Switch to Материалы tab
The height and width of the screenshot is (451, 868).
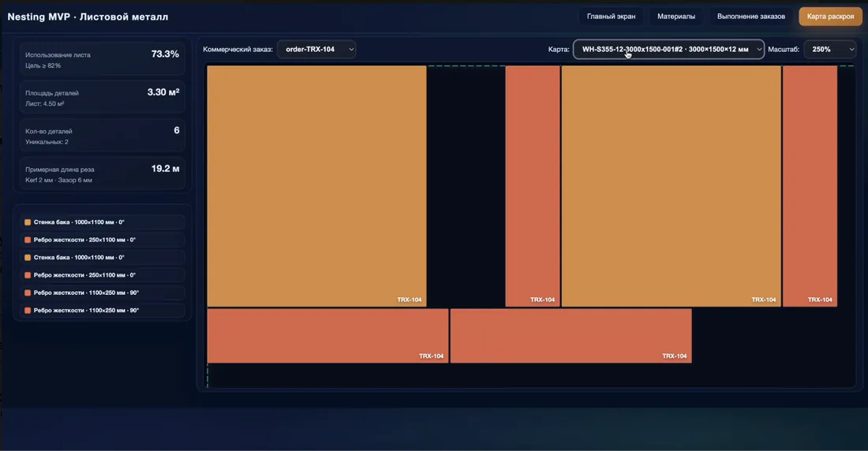tap(676, 17)
